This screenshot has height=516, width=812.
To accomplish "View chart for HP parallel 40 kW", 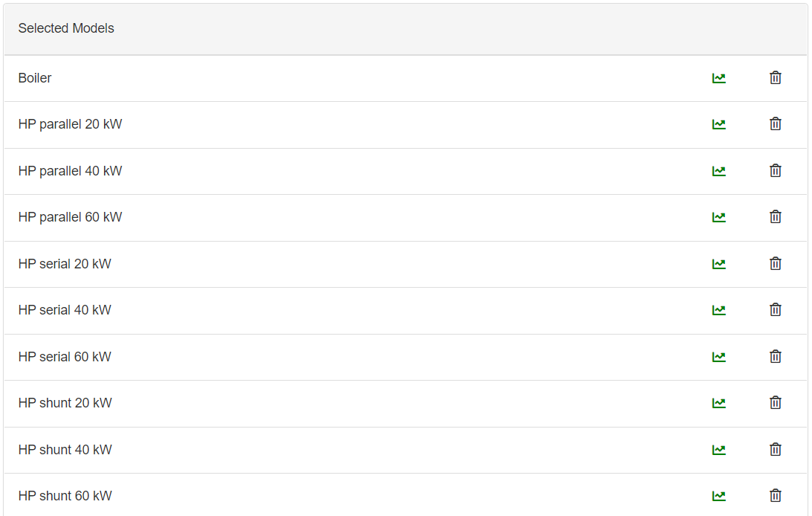I will pyautogui.click(x=718, y=171).
